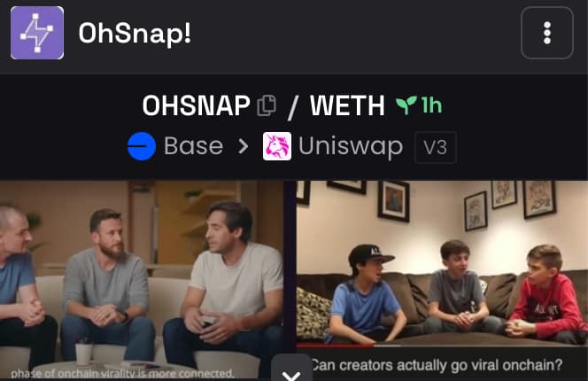Copy the OHSNAP token address
Image resolution: width=588 pixels, height=381 pixels.
click(267, 105)
